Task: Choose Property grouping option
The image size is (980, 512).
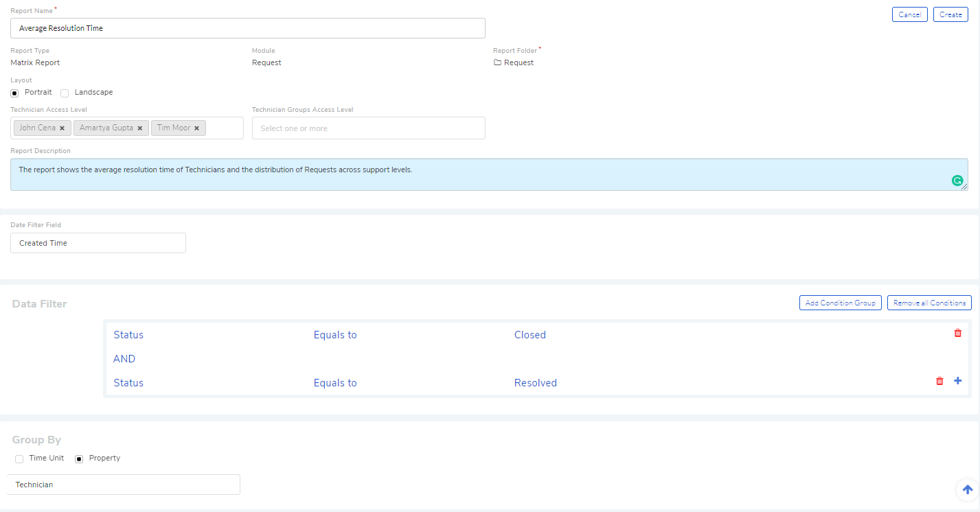Action: [x=79, y=458]
